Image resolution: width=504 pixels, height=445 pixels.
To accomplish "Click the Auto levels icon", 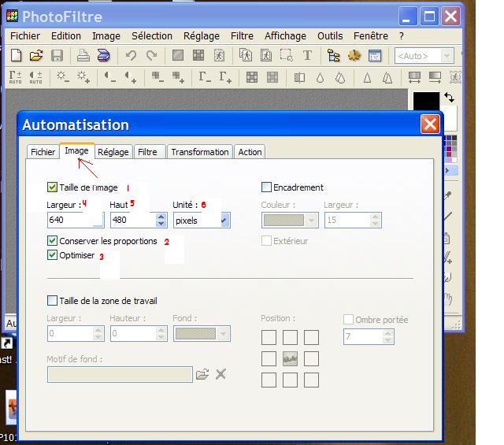I will click(15, 77).
